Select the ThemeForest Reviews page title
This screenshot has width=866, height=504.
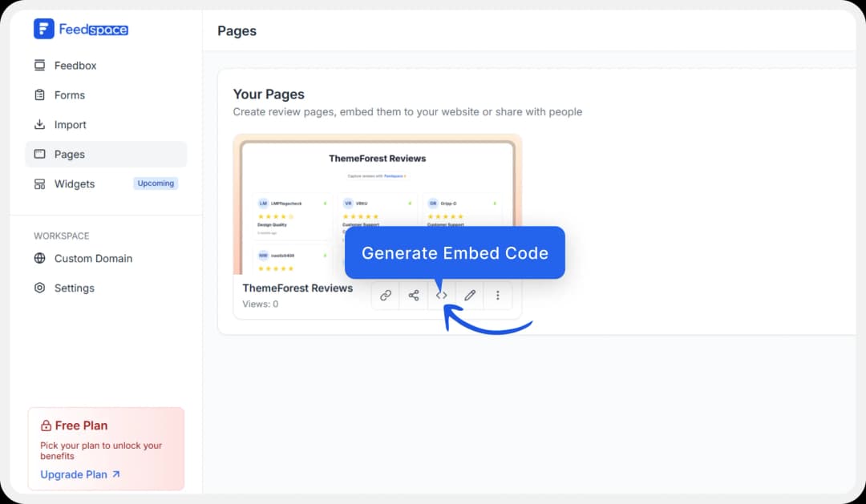click(297, 288)
